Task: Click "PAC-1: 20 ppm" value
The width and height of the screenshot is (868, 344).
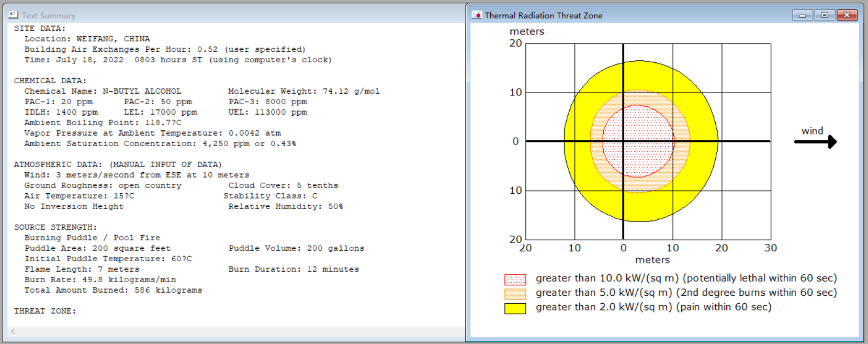Action: 58,102
